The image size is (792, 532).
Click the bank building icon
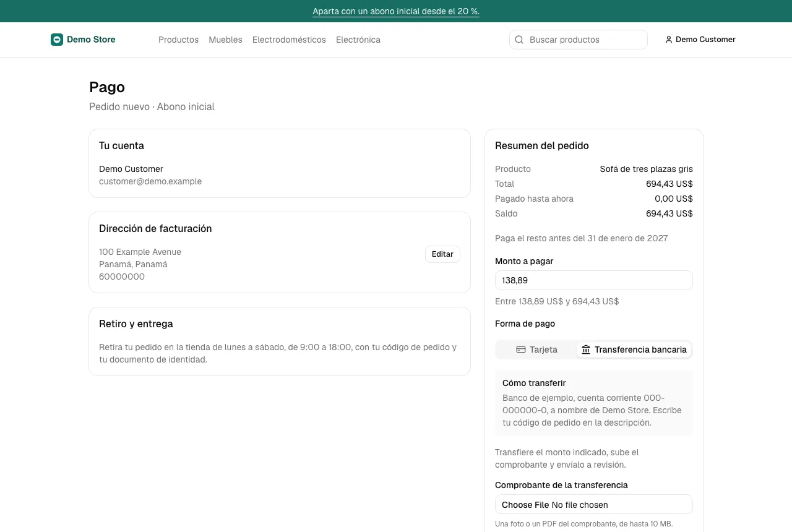(586, 350)
